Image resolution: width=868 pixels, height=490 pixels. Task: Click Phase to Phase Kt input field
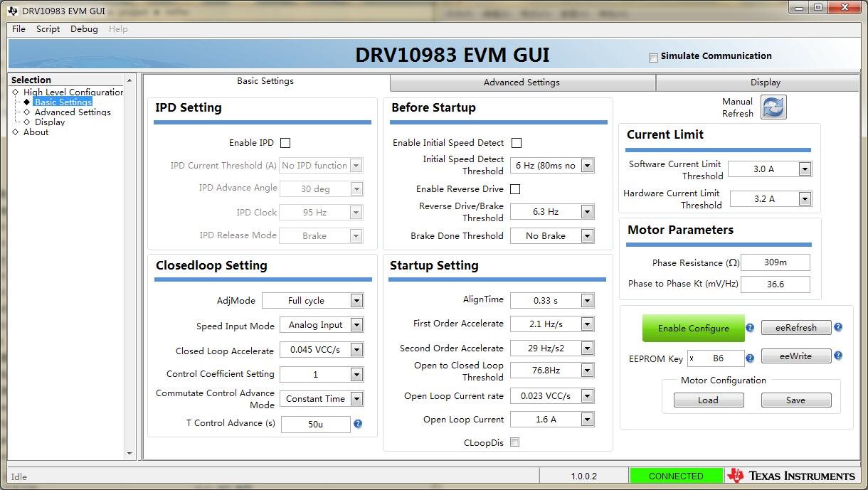tap(776, 284)
